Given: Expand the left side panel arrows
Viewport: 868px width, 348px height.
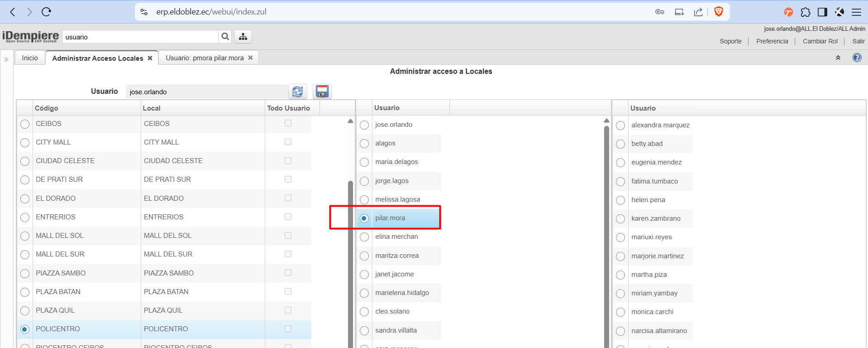Looking at the screenshot, I should pos(6,59).
